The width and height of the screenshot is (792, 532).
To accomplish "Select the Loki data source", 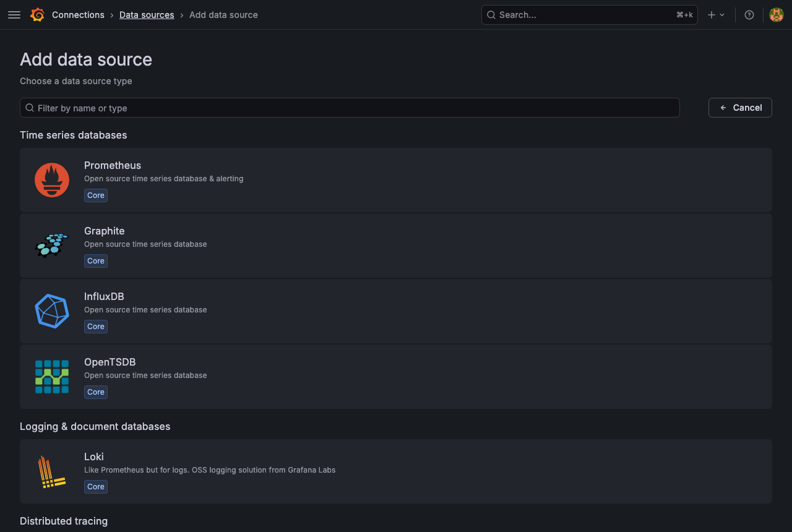I will point(396,471).
